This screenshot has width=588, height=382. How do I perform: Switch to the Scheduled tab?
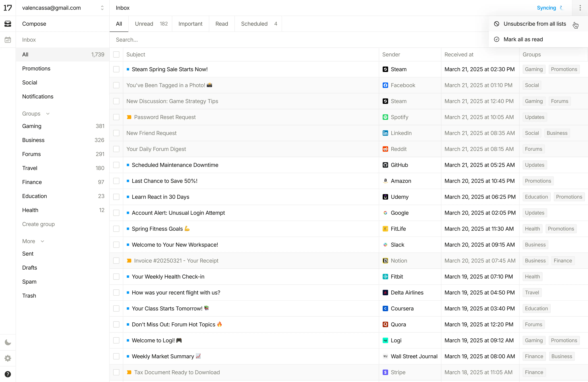pyautogui.click(x=258, y=24)
